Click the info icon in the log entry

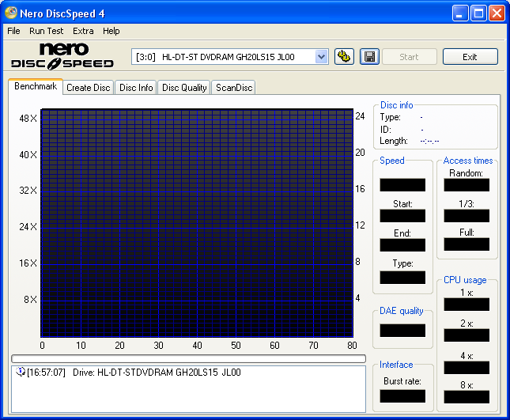[x=21, y=373]
